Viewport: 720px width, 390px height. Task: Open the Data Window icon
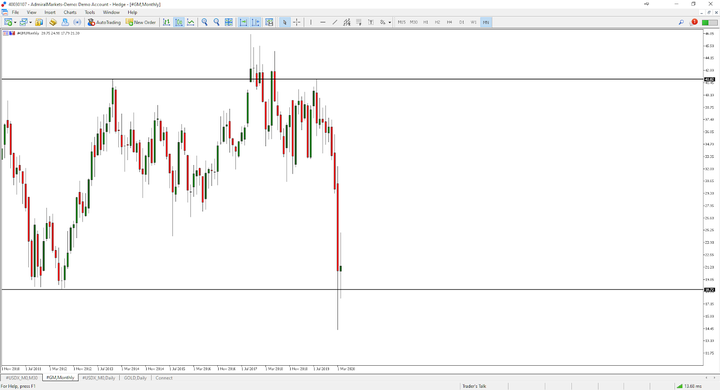click(x=53, y=22)
